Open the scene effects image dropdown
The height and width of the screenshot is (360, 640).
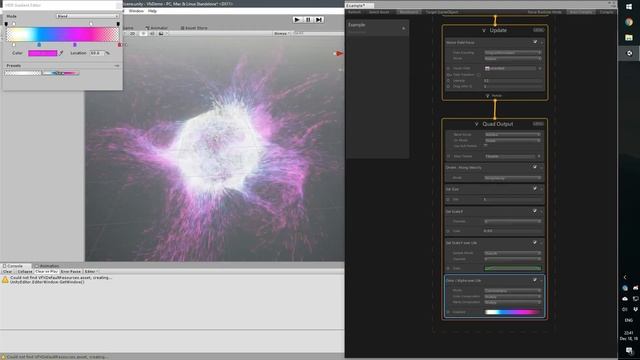162,33
